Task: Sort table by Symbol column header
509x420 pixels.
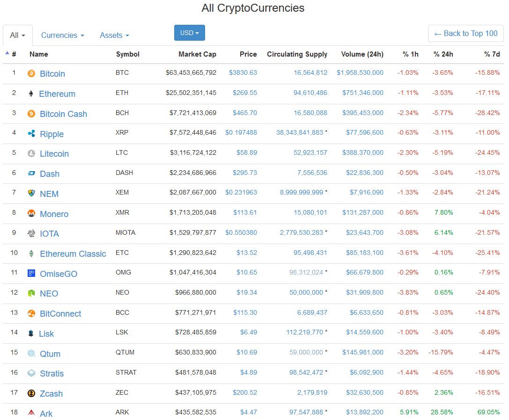Action: [x=127, y=54]
